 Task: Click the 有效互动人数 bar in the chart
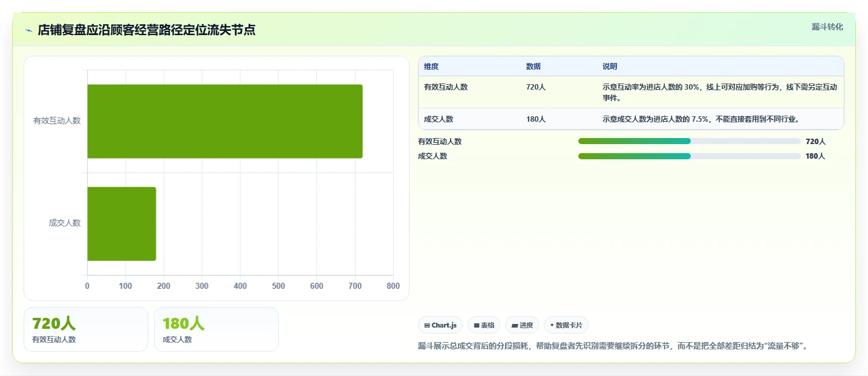[x=225, y=121]
